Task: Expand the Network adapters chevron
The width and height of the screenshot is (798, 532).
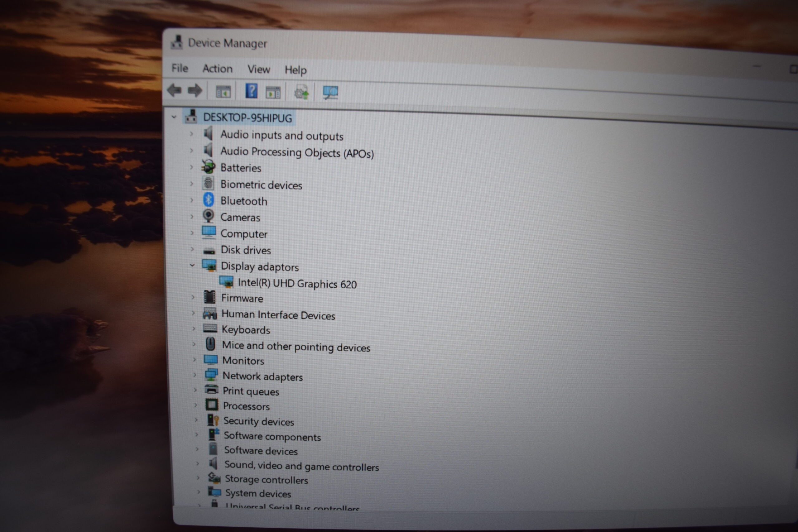Action: (x=195, y=375)
